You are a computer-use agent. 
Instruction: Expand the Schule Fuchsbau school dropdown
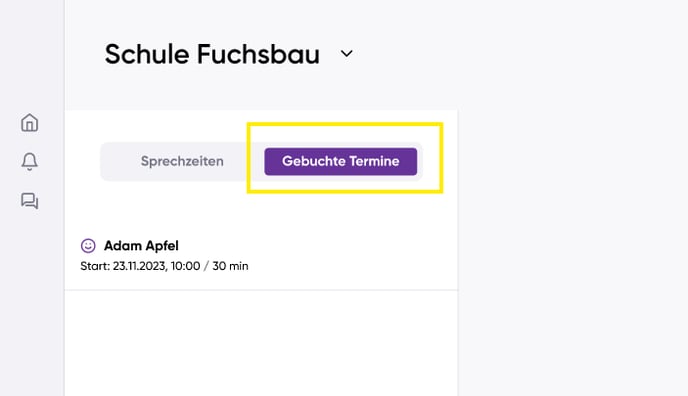click(347, 54)
